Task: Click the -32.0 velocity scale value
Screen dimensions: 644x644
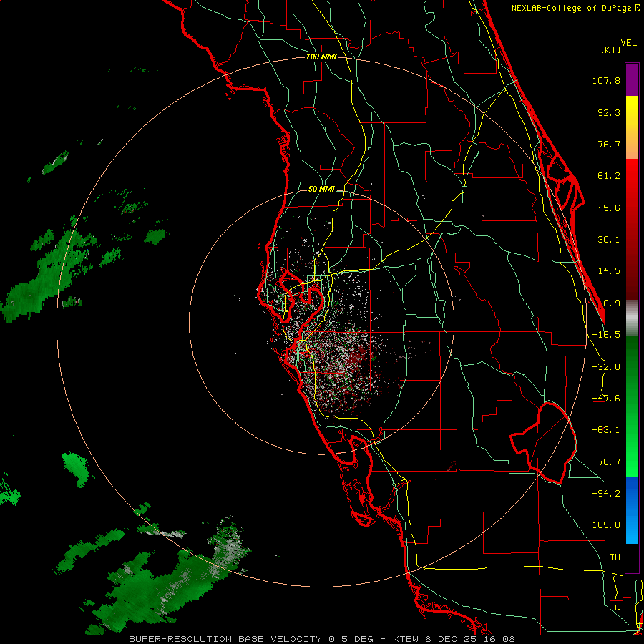Action: (x=606, y=367)
